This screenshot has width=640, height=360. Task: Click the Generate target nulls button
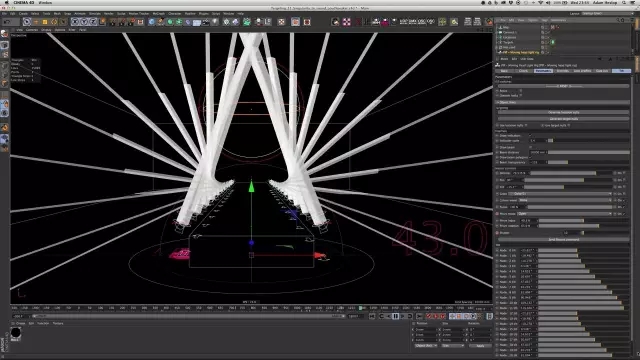[563, 119]
